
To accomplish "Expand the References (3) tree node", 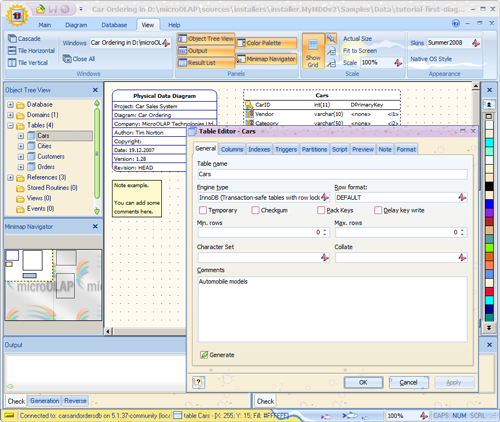I will click(10, 178).
